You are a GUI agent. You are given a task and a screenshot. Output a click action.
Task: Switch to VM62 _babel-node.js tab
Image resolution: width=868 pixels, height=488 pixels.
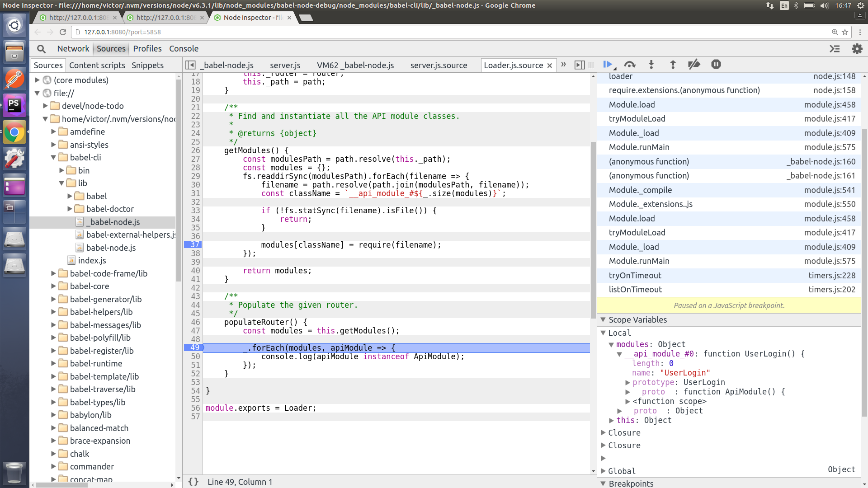(355, 65)
